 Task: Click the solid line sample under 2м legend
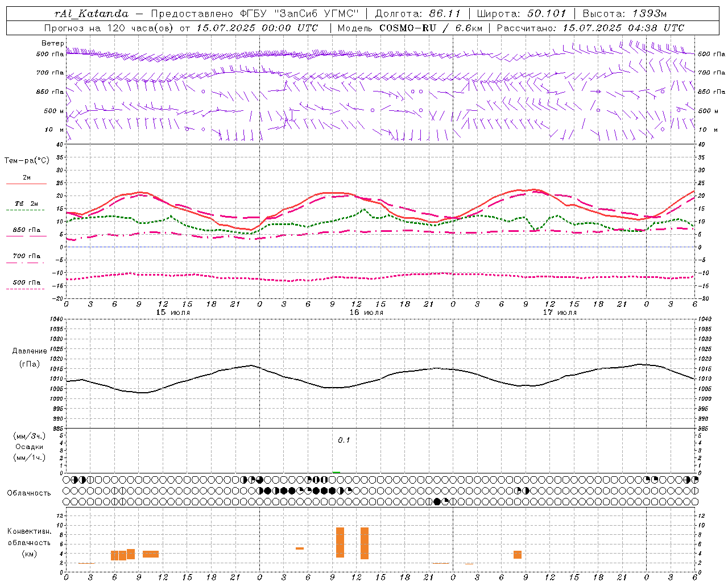26,184
